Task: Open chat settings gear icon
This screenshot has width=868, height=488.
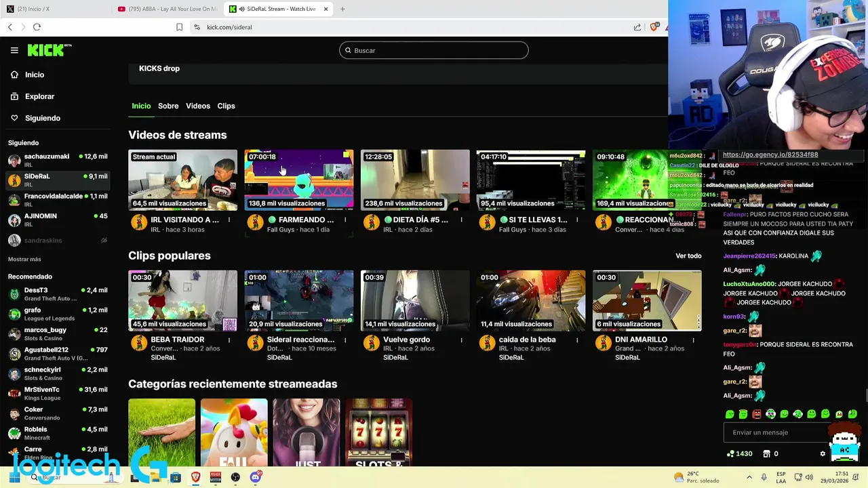Action: (823, 453)
